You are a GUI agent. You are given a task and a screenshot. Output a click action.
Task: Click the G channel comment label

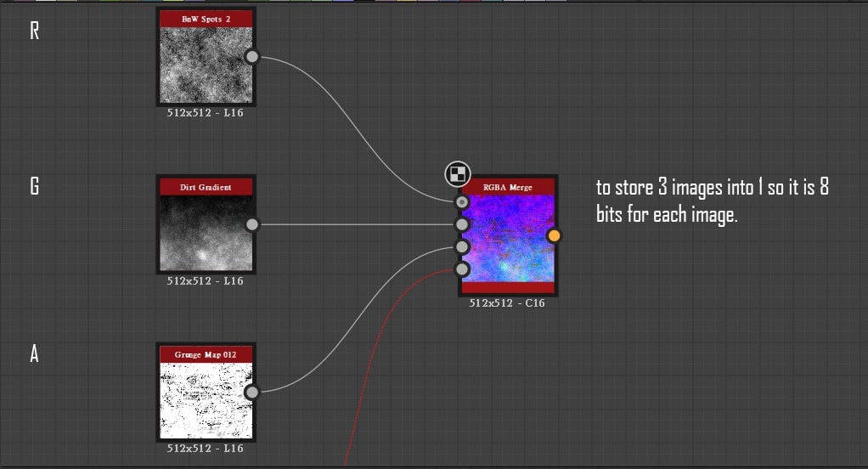(34, 185)
